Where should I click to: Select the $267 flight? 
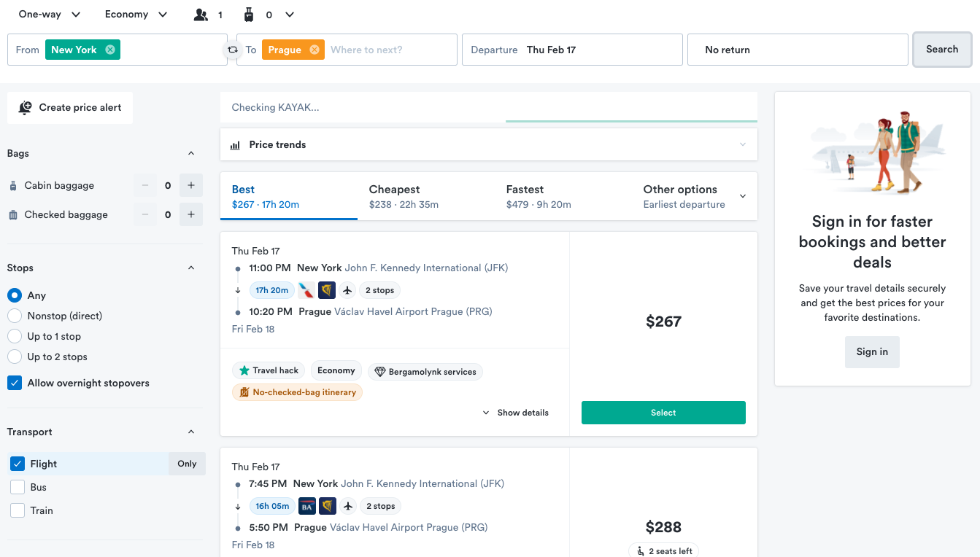(x=663, y=412)
